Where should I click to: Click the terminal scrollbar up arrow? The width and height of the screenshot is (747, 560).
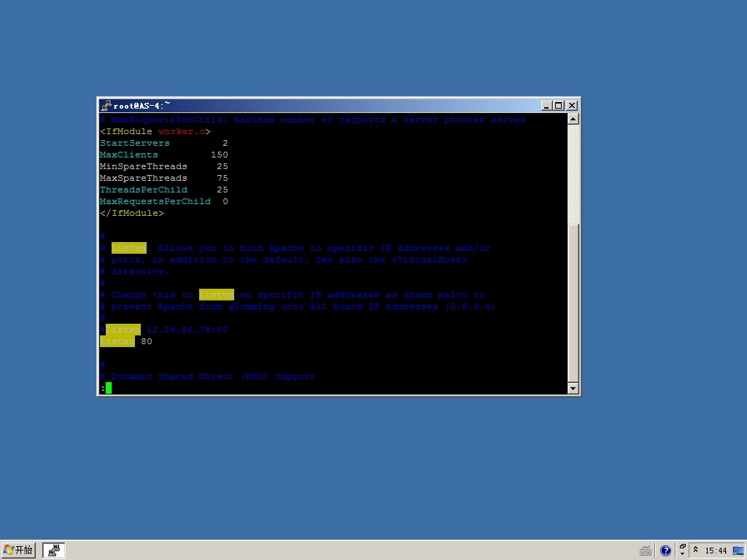coord(573,119)
